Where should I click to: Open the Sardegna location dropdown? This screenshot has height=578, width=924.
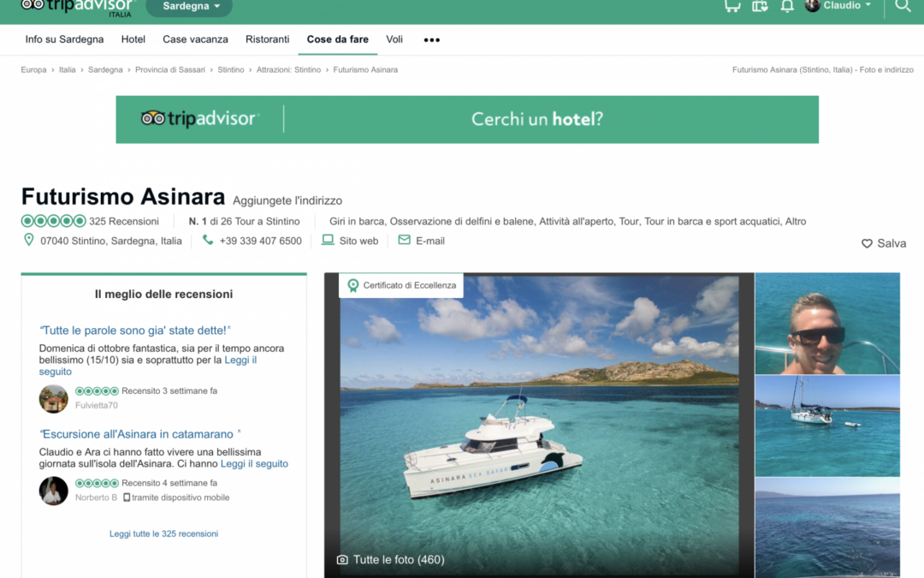coord(189,7)
